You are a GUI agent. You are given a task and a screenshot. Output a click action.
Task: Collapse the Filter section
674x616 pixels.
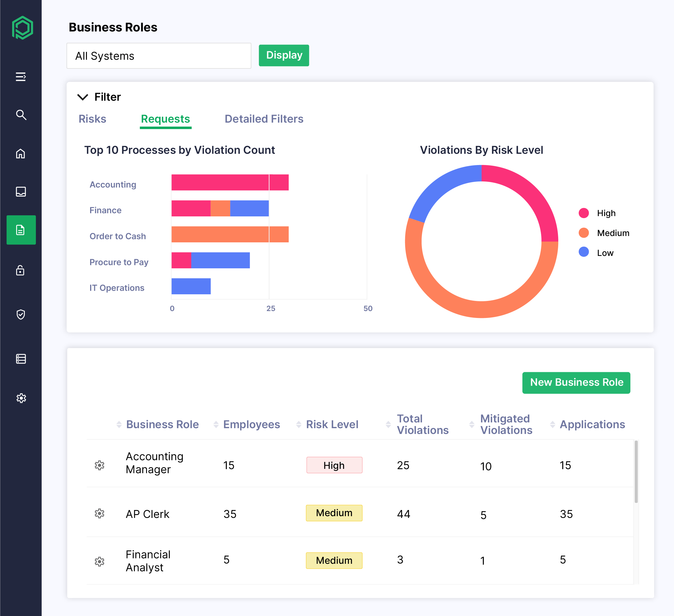click(82, 97)
